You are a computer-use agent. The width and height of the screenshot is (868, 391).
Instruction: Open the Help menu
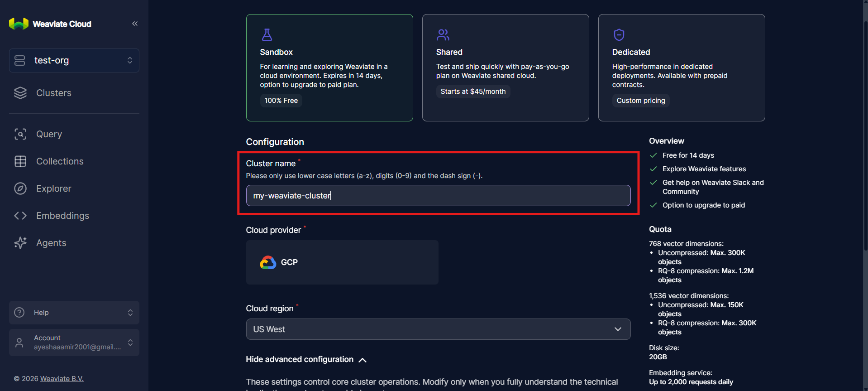click(74, 313)
